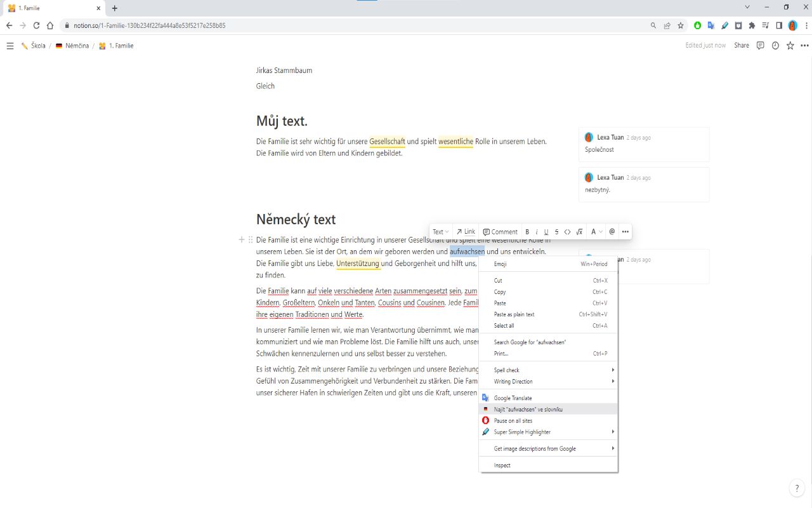Go back in browser history
The height and width of the screenshot is (508, 812).
coord(9,25)
